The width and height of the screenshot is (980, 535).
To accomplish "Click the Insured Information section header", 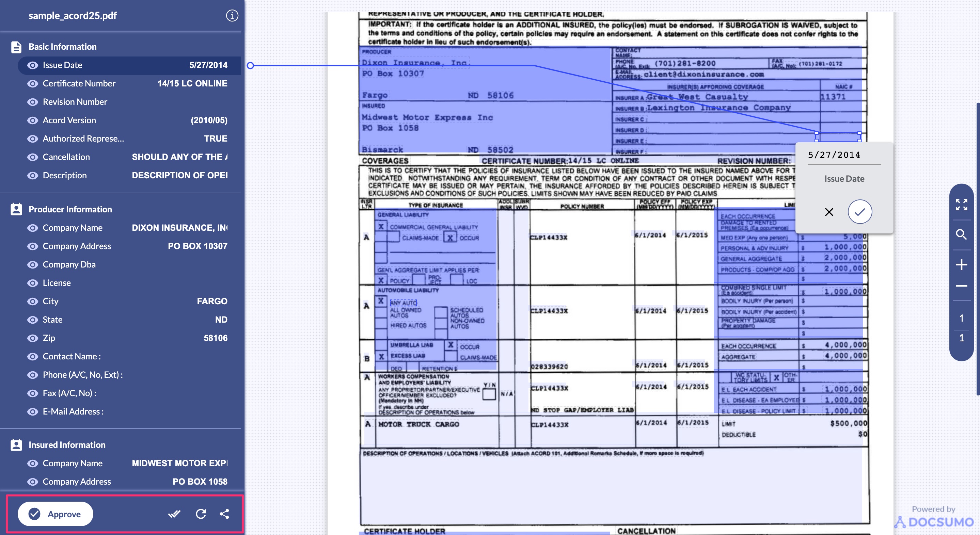I will click(67, 445).
